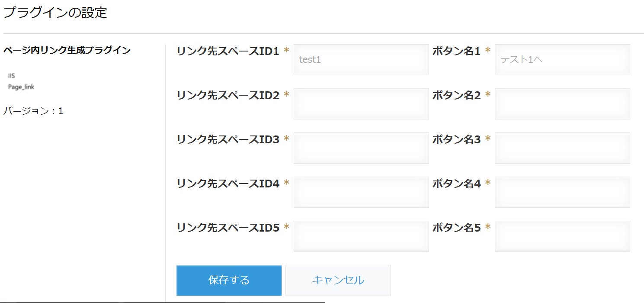
Task: Select the リンク先スペースID2 input field
Action: coord(361,104)
